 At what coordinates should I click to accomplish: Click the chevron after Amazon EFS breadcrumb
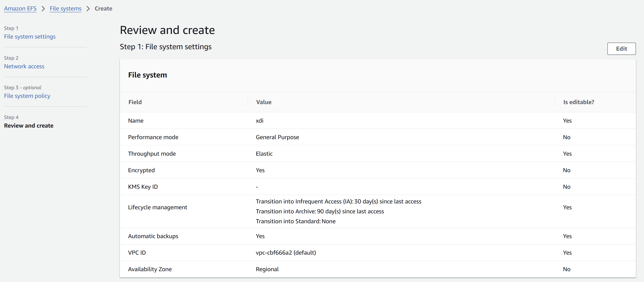click(x=43, y=9)
